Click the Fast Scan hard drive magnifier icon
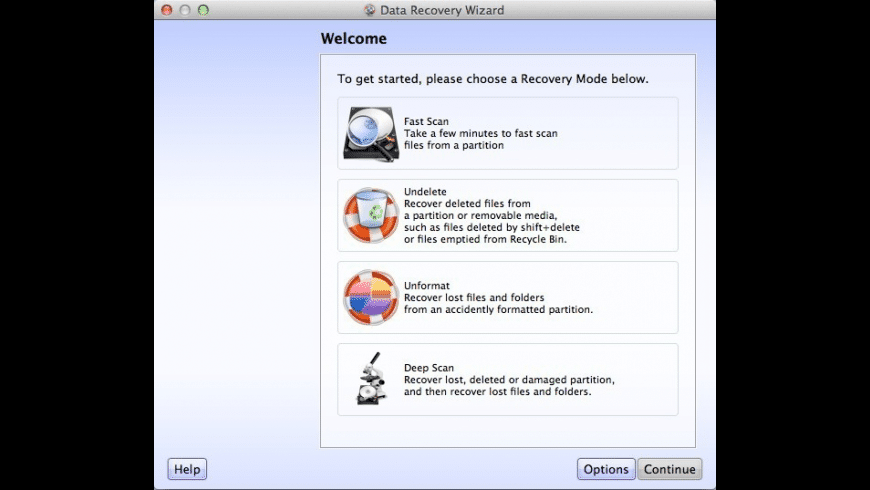The width and height of the screenshot is (870, 490). click(371, 134)
